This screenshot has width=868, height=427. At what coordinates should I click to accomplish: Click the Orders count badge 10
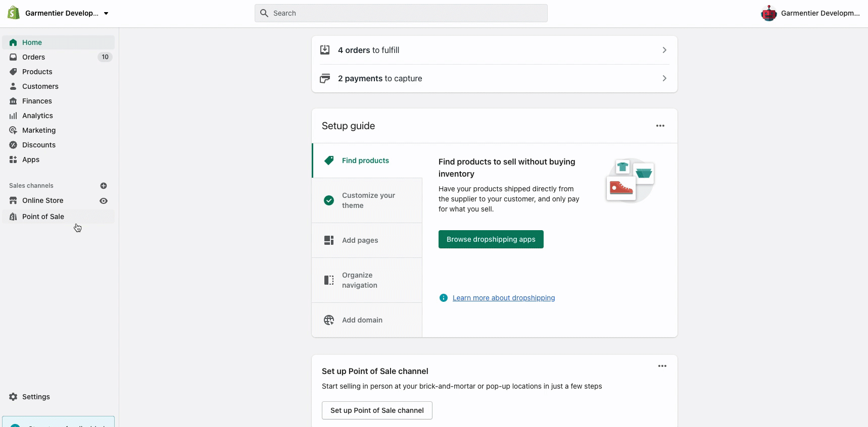tap(105, 57)
